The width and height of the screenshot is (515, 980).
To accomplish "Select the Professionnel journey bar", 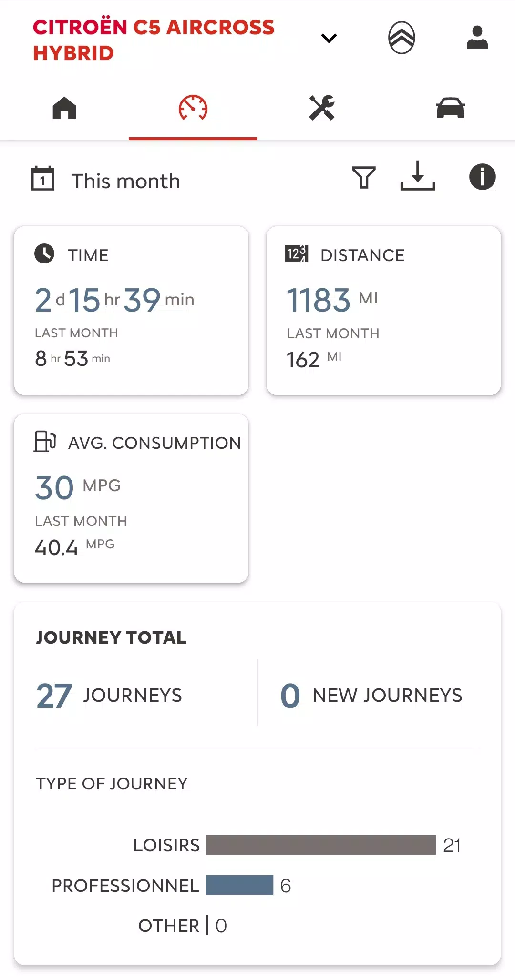I will 239,885.
